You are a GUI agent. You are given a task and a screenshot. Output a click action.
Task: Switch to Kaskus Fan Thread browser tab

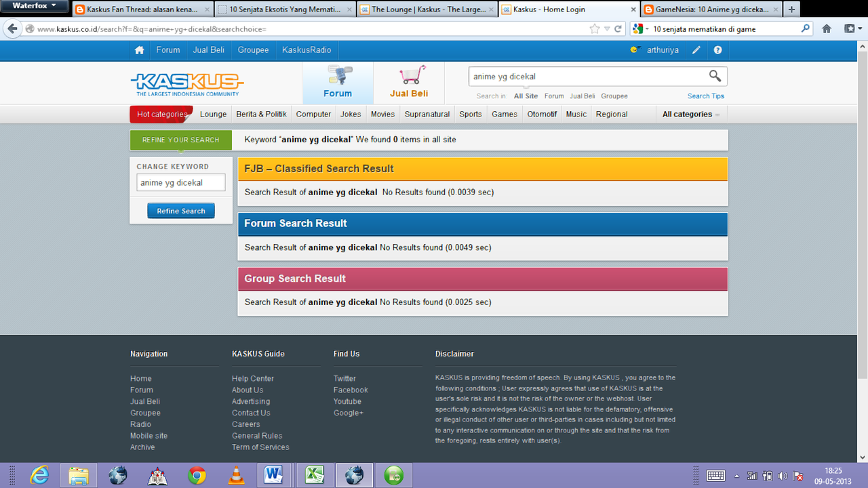141,9
